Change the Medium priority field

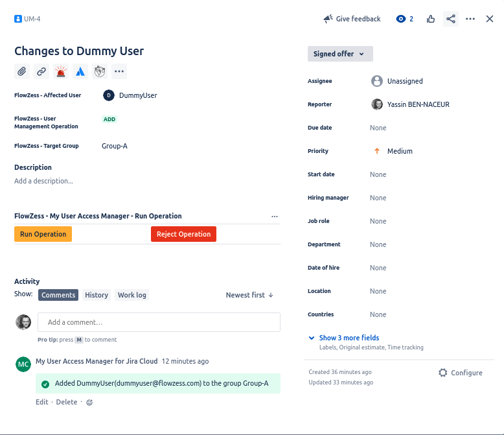400,151
